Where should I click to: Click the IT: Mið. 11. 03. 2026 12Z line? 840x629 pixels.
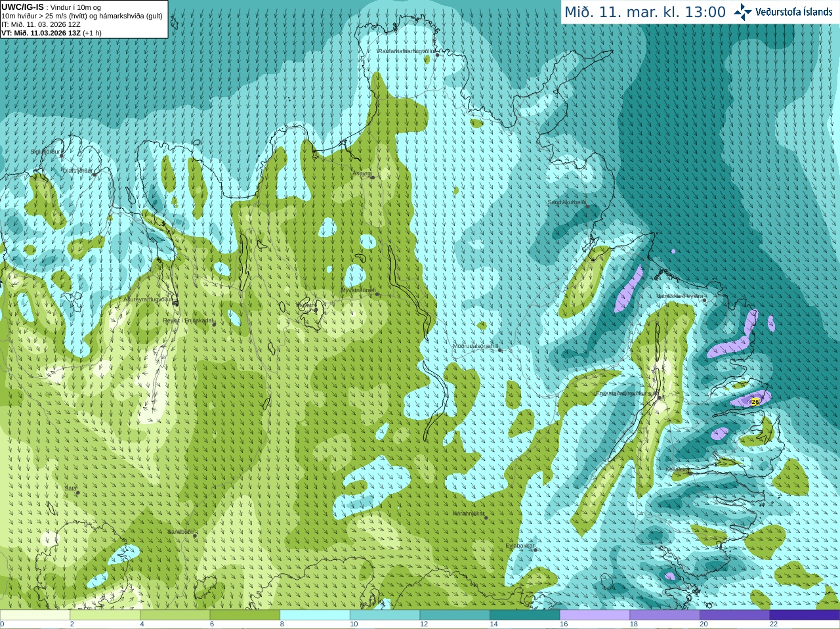coord(41,24)
